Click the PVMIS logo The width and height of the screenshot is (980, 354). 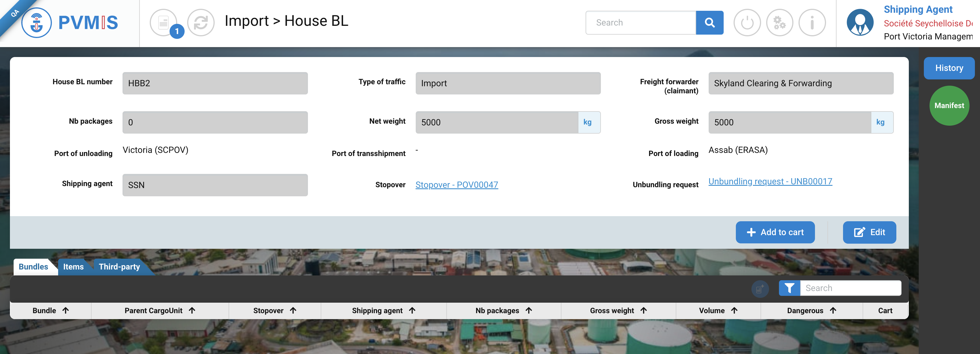coord(70,23)
